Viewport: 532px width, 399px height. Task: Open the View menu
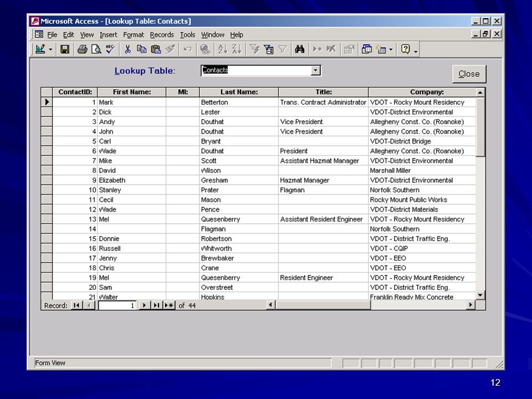(x=87, y=34)
